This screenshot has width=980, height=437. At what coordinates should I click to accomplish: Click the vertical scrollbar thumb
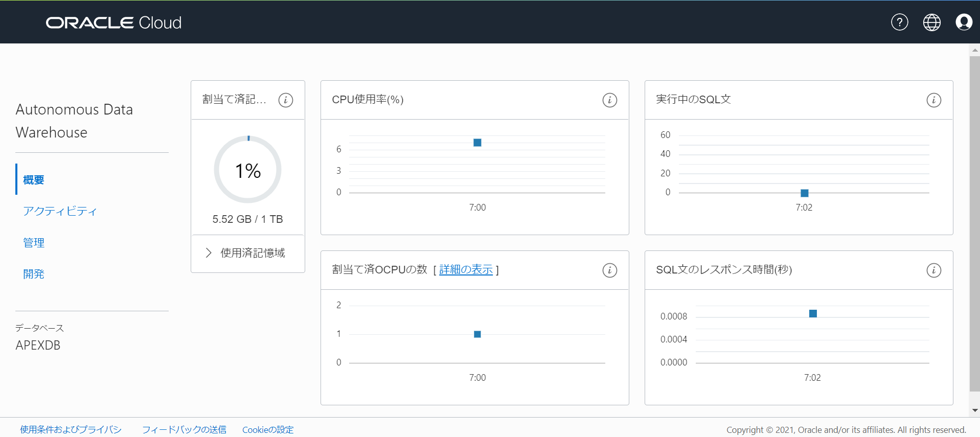click(975, 223)
